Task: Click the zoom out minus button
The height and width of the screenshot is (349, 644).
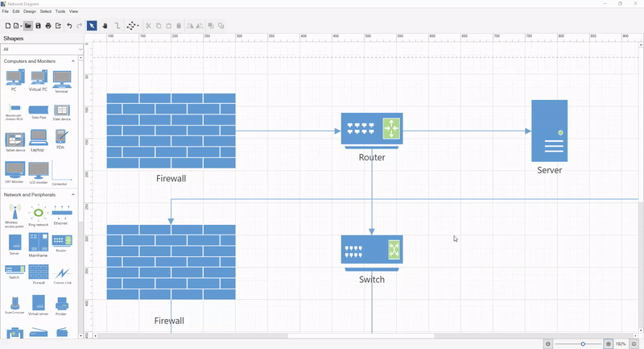Action: (548, 344)
